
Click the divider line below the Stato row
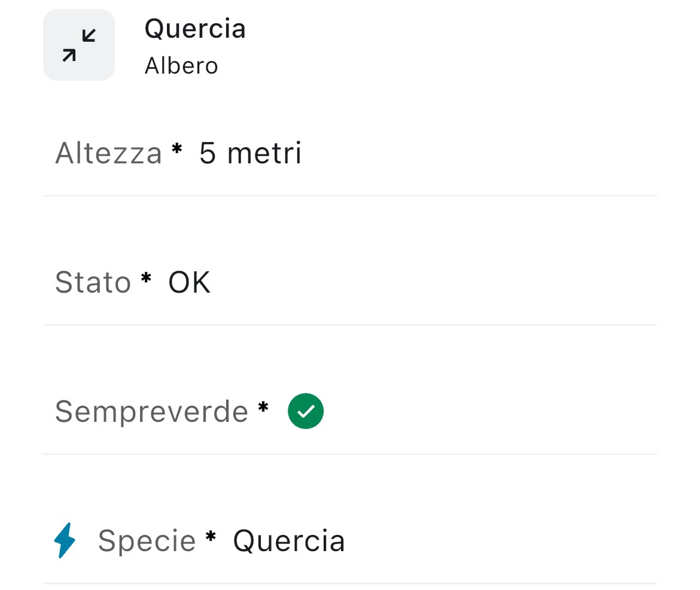tap(350, 325)
